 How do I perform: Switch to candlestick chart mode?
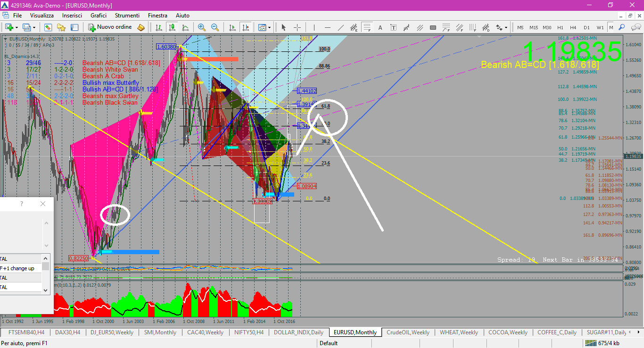[172, 27]
